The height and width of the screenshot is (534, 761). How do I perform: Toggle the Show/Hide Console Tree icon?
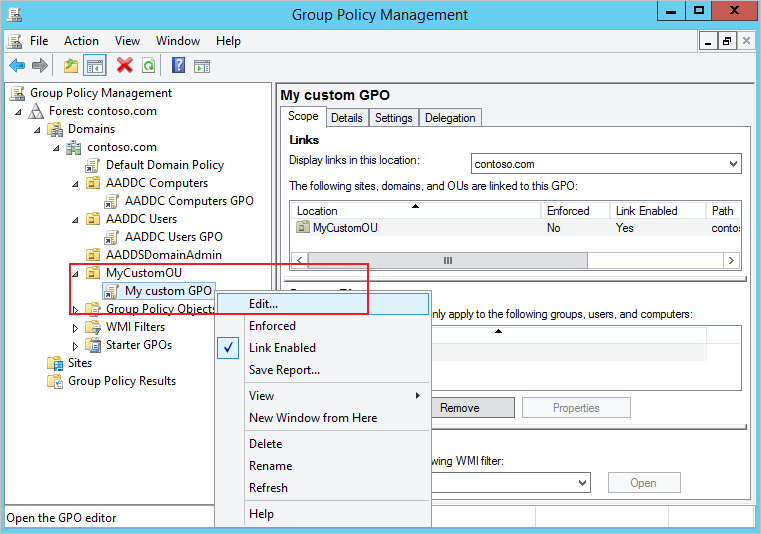95,65
